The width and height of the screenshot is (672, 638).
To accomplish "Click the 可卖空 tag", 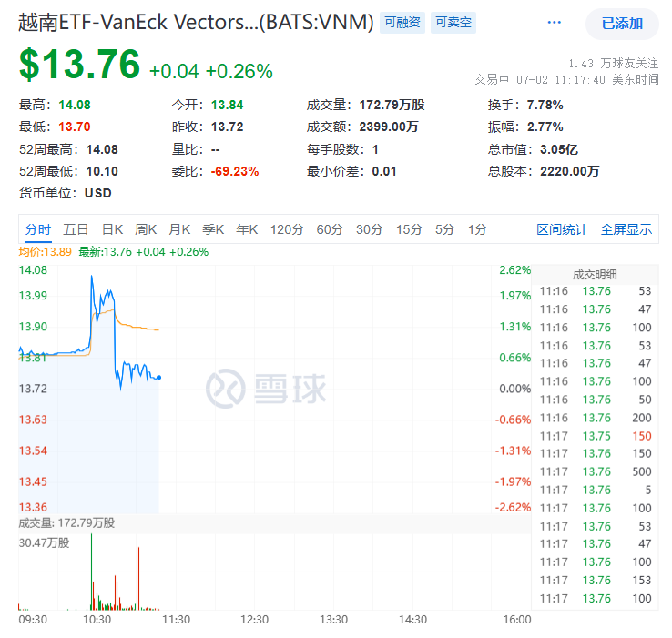I will (x=453, y=22).
